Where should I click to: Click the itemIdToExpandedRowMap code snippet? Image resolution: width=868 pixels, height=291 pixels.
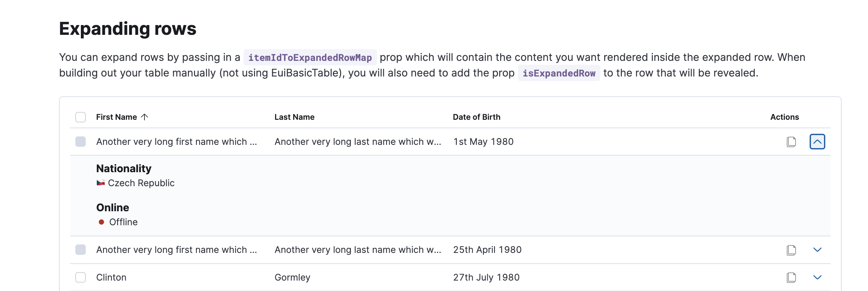pyautogui.click(x=310, y=58)
